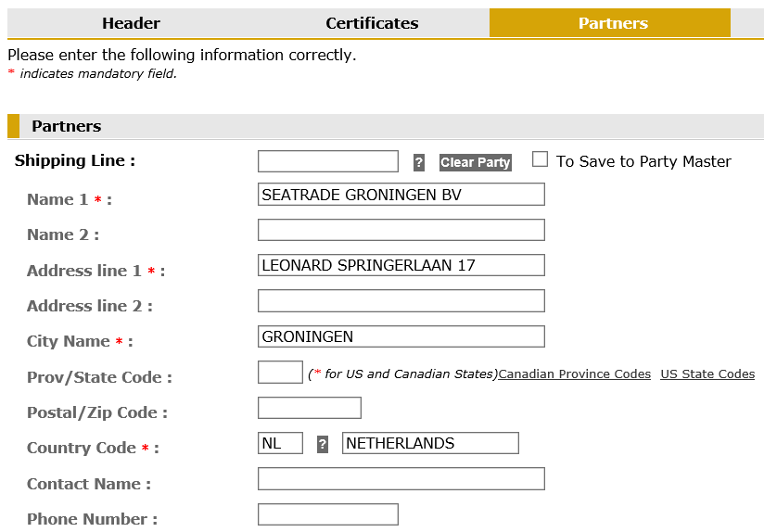Tick the To Save to Party Master checkbox
The height and width of the screenshot is (532, 764).
tap(540, 159)
